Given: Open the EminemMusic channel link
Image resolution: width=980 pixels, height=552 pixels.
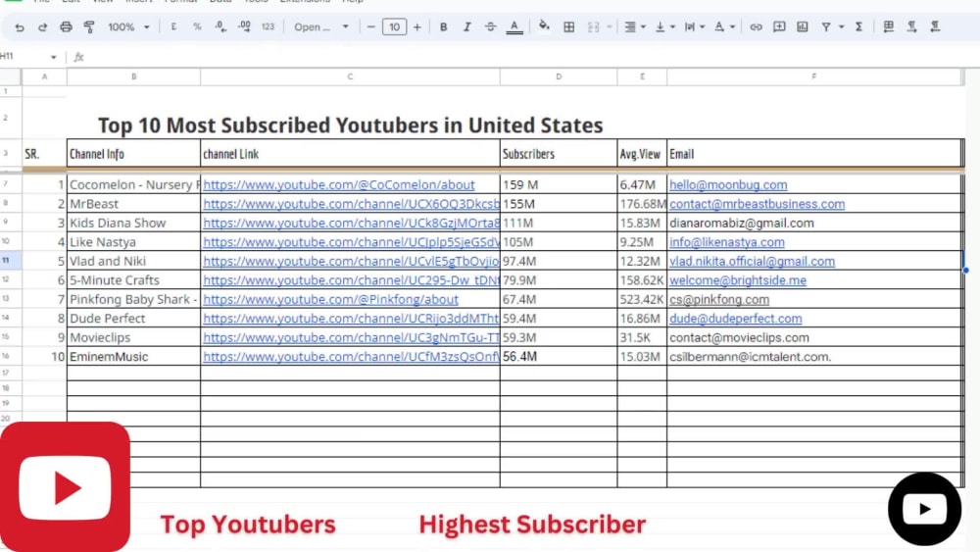Looking at the screenshot, I should tap(351, 356).
